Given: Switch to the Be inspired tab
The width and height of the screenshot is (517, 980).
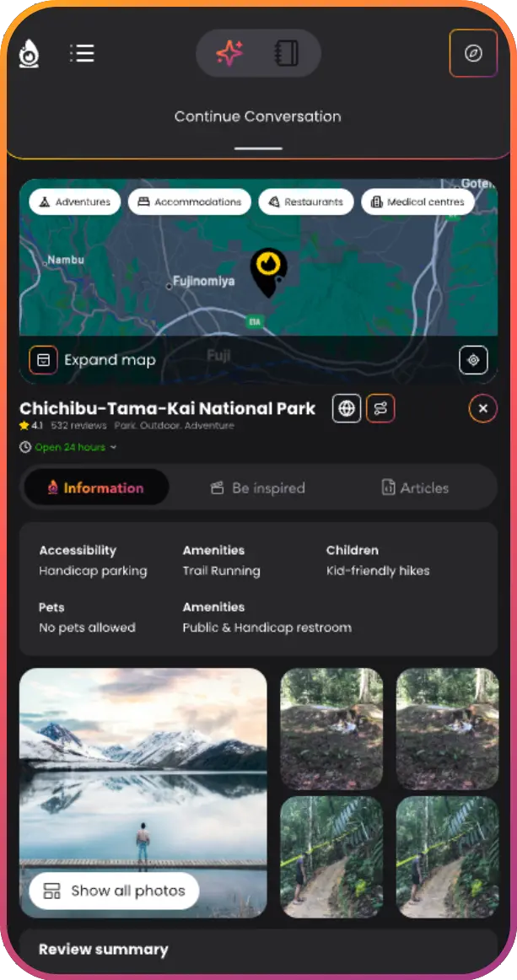Looking at the screenshot, I should 257,487.
